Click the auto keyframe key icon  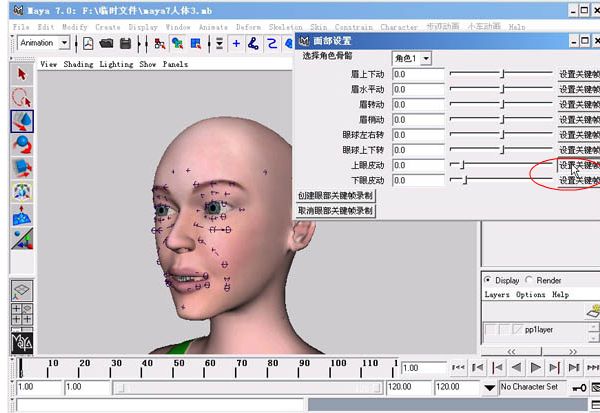tap(579, 388)
